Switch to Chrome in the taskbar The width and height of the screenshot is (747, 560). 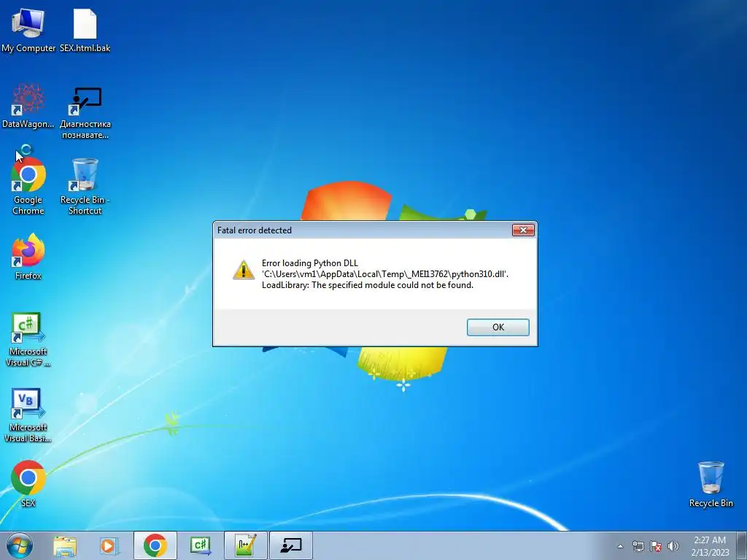[x=155, y=545]
